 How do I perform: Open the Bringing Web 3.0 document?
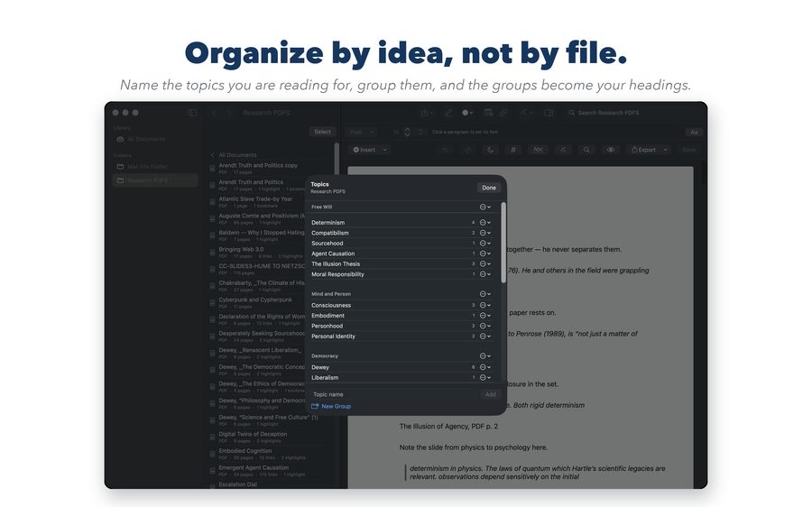tap(257, 253)
